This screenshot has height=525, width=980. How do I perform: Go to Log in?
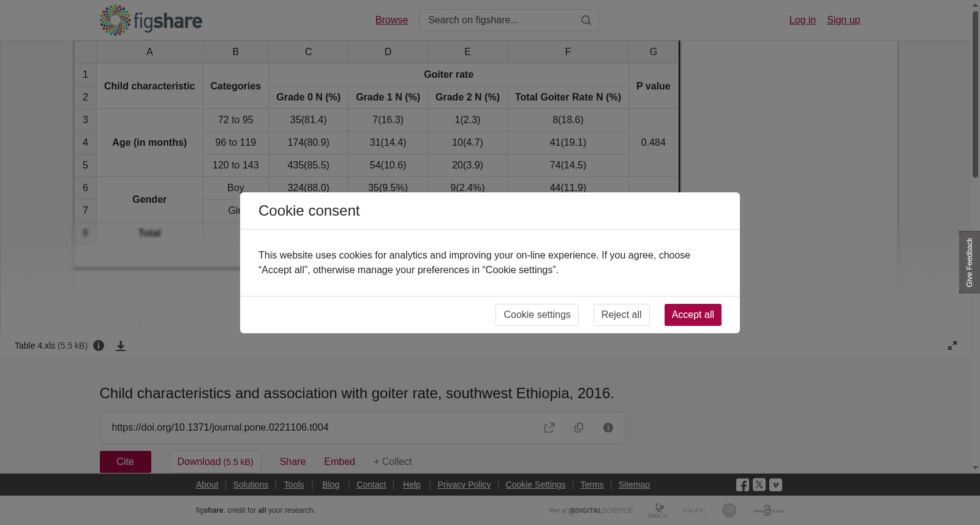(802, 20)
